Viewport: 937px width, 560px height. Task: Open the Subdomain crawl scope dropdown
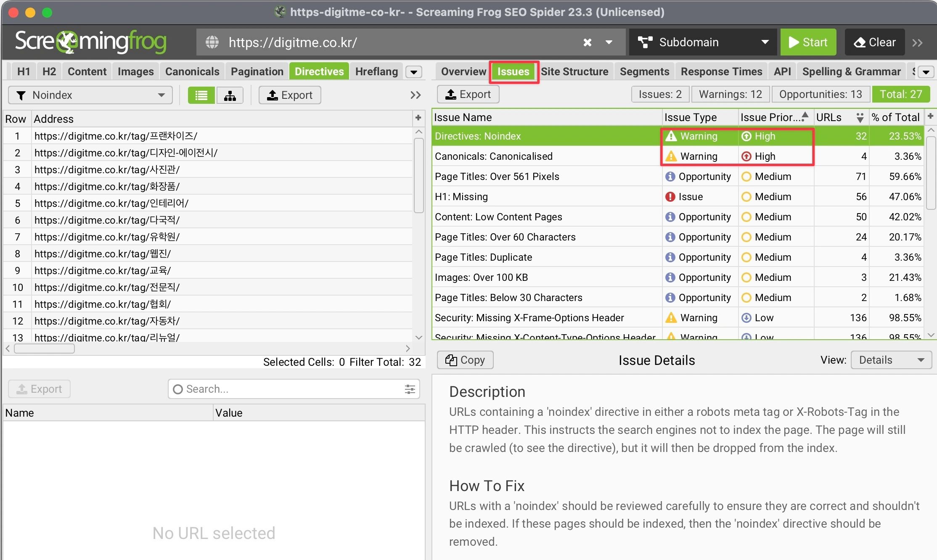tap(703, 42)
